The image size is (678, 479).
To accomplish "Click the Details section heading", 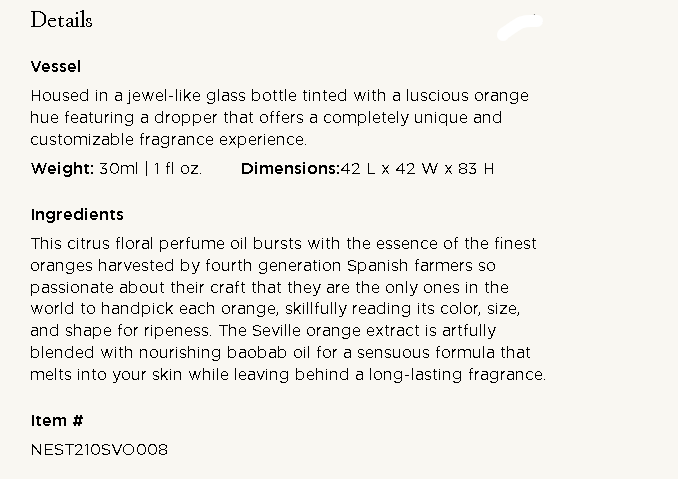I will tap(61, 20).
